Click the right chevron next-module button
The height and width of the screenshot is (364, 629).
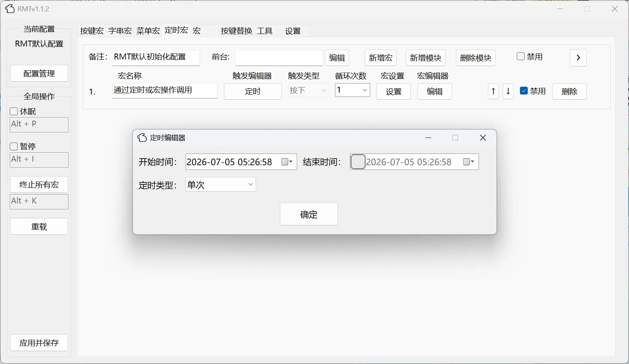click(x=578, y=58)
